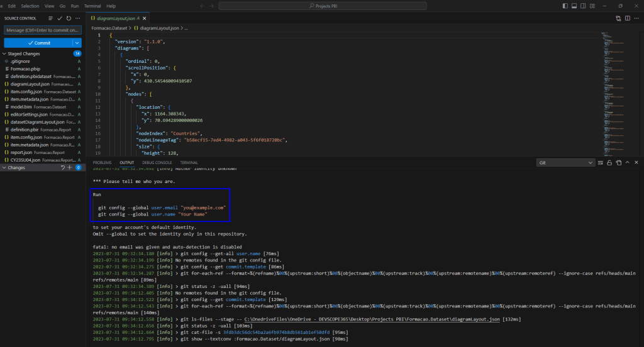Viewport: 644px width, 347px height.
Task: Open the Commit button's dropdown arrow
Action: pos(77,43)
